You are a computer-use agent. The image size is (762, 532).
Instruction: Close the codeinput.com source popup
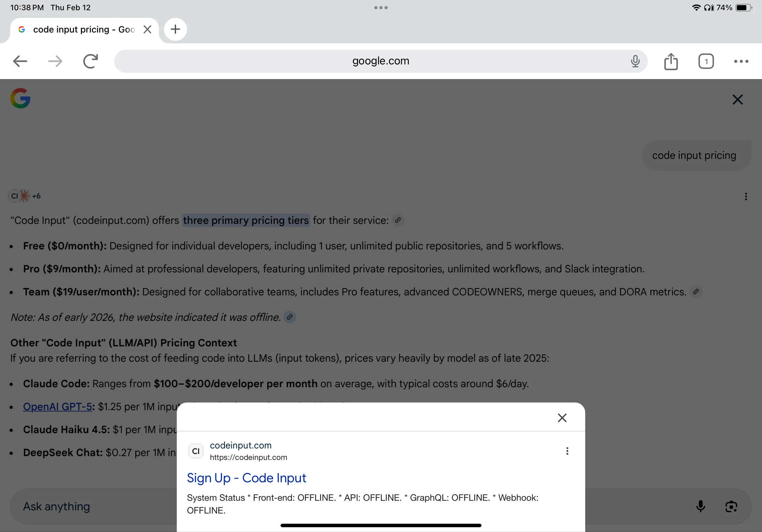pos(562,418)
